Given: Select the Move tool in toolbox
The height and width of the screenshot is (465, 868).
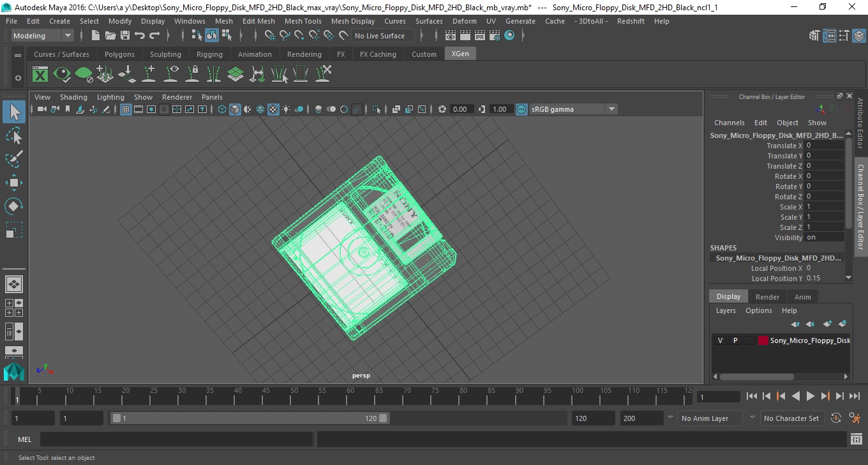Looking at the screenshot, I should (x=14, y=183).
